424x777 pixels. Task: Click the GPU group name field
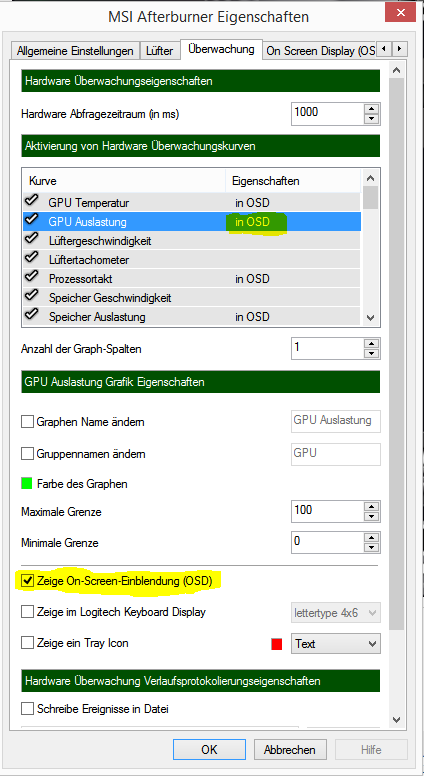pyautogui.click(x=335, y=454)
